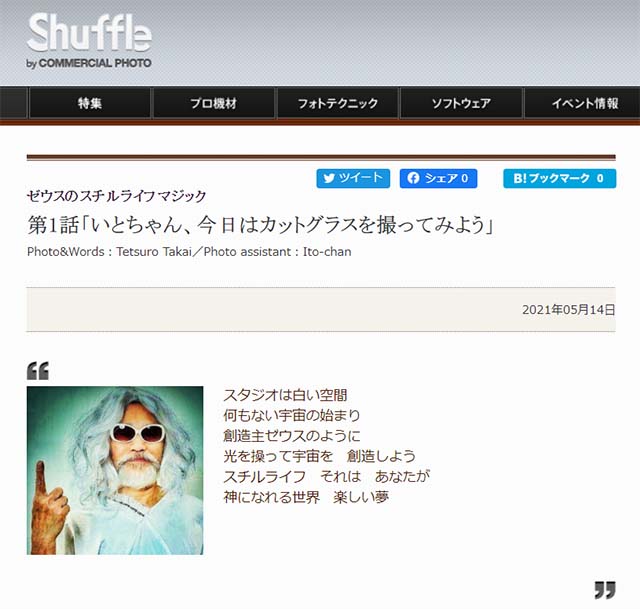Click the by COMMERCIAL PHOTO text
The height and width of the screenshot is (610, 640).
(89, 63)
